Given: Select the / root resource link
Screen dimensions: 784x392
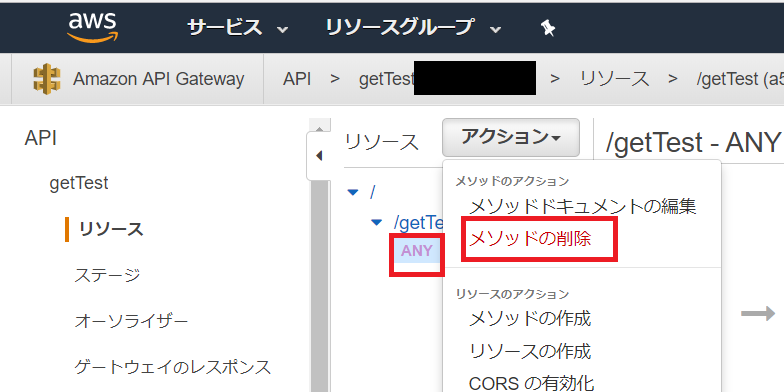Looking at the screenshot, I should tap(372, 192).
